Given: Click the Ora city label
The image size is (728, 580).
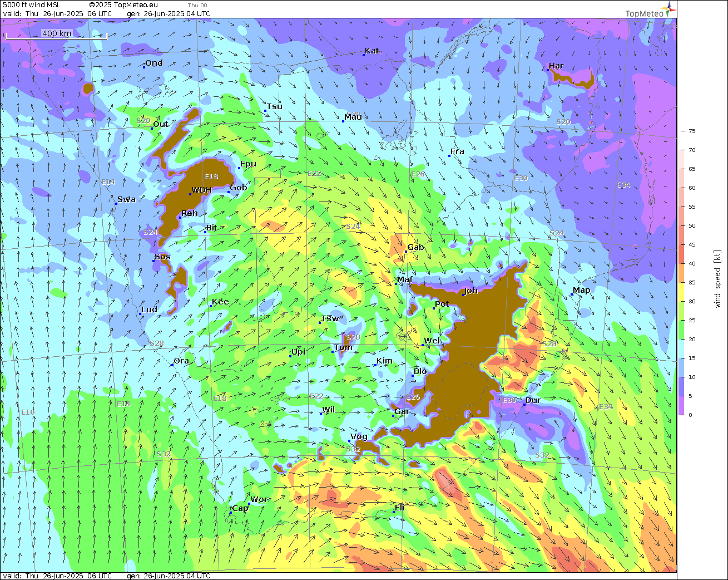Looking at the screenshot, I should [181, 361].
